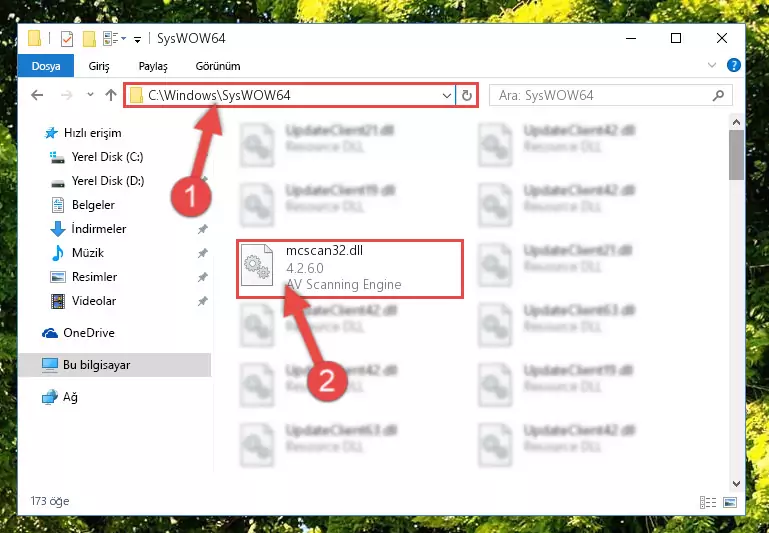Open the Görünüm ribbon tab
The width and height of the screenshot is (769, 533).
click(218, 66)
